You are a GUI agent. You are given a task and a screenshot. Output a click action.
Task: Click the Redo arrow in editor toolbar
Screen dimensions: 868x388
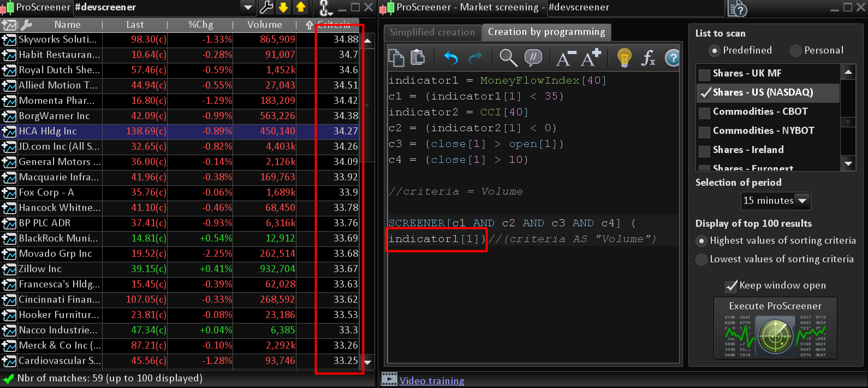click(x=475, y=57)
